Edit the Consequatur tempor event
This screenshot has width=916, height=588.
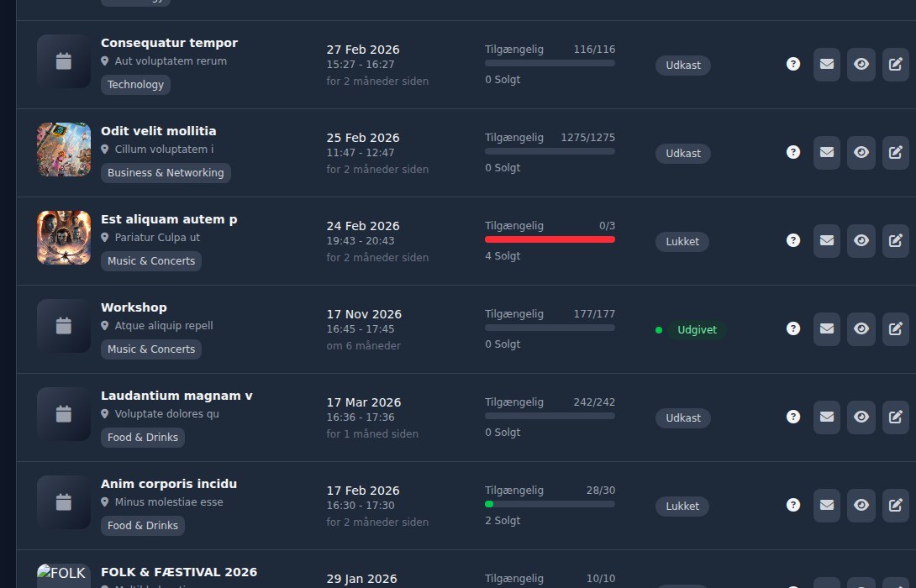point(896,64)
